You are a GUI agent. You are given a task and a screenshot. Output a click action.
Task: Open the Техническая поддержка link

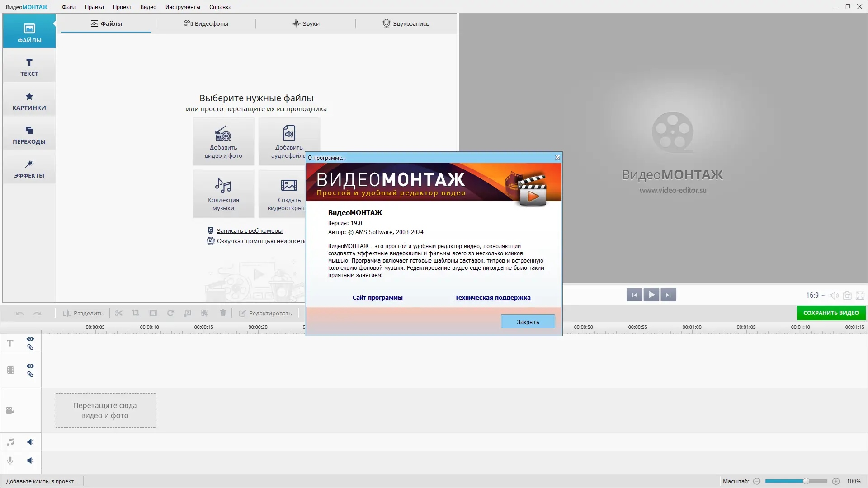click(x=492, y=297)
